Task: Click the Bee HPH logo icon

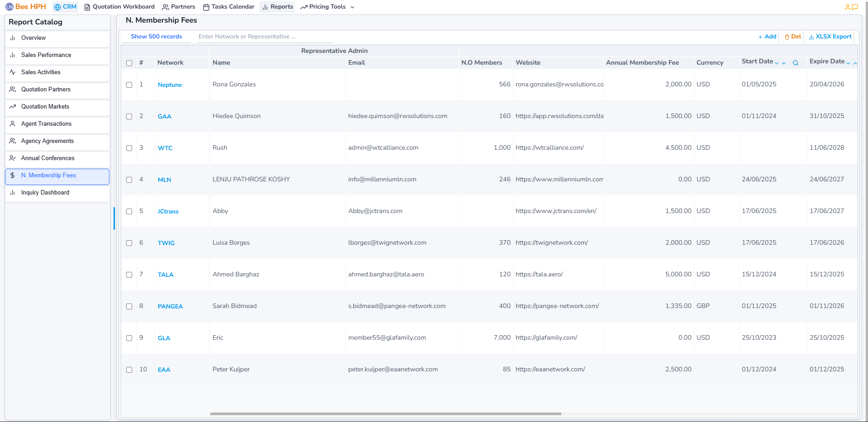Action: point(9,7)
